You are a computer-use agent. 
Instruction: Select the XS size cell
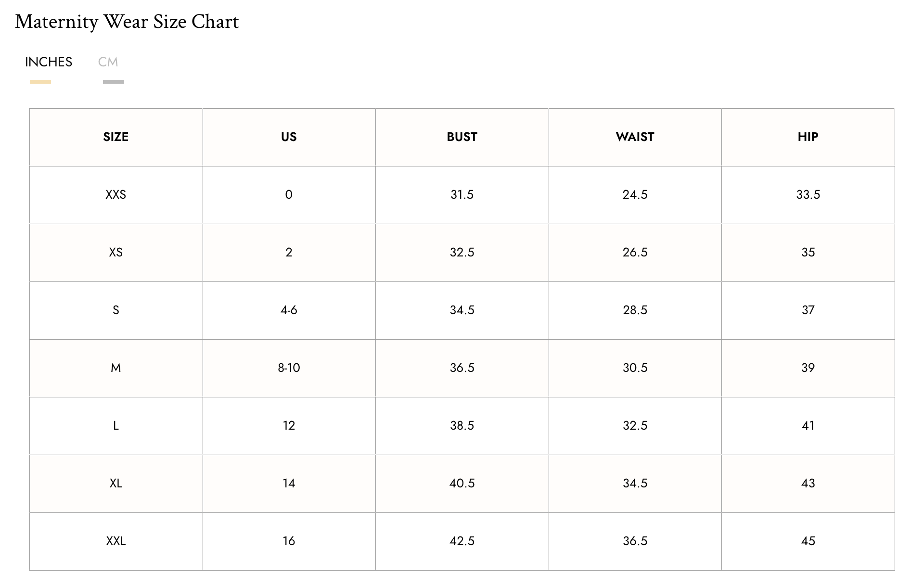pos(115,253)
